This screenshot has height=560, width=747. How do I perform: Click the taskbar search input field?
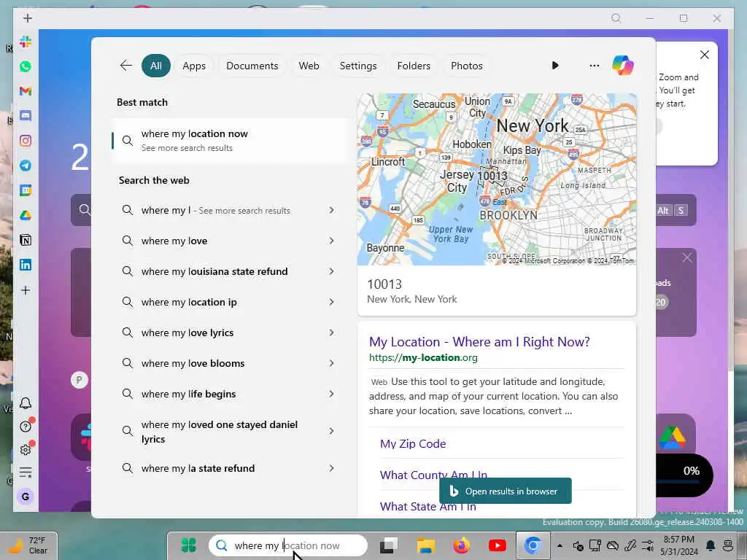[x=287, y=545]
